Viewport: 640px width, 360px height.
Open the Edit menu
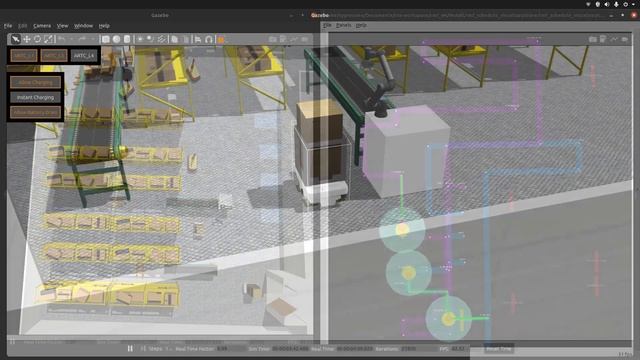22,26
